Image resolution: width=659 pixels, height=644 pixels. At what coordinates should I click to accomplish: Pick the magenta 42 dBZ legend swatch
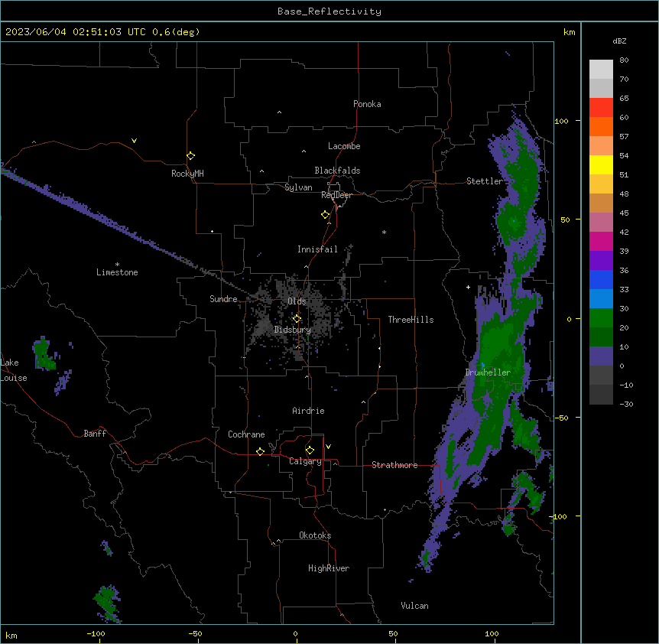601,241
